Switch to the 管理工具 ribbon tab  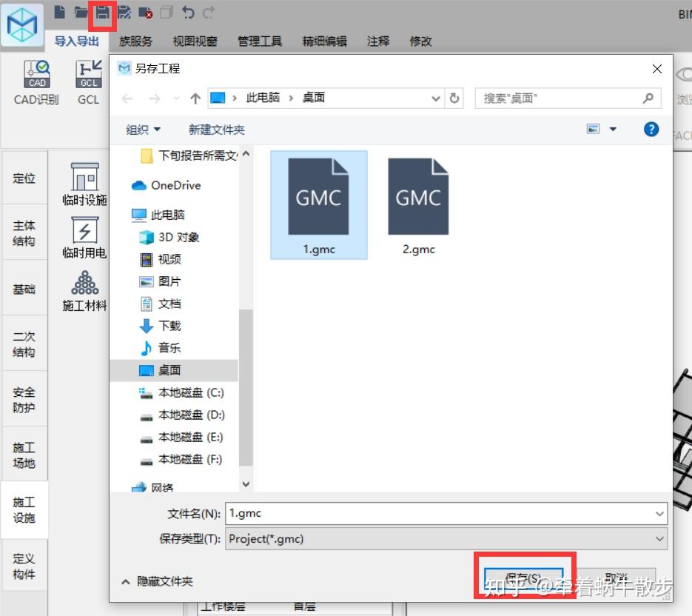coord(260,41)
